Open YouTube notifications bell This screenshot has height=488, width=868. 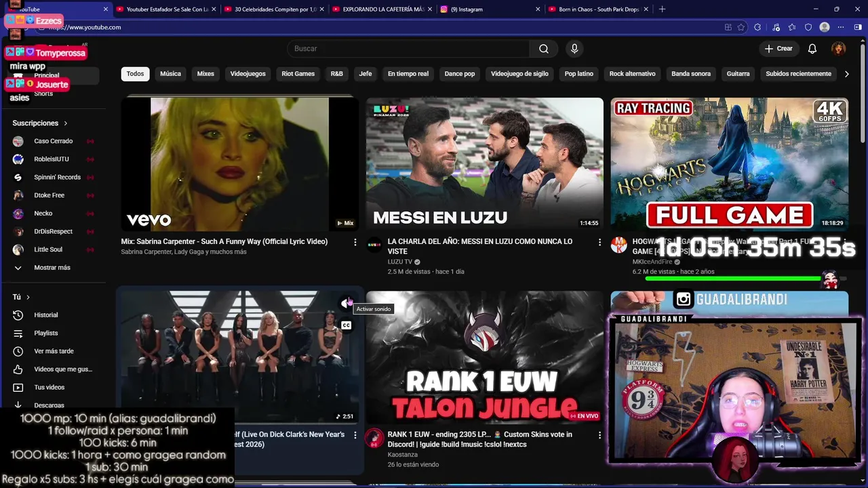(812, 49)
